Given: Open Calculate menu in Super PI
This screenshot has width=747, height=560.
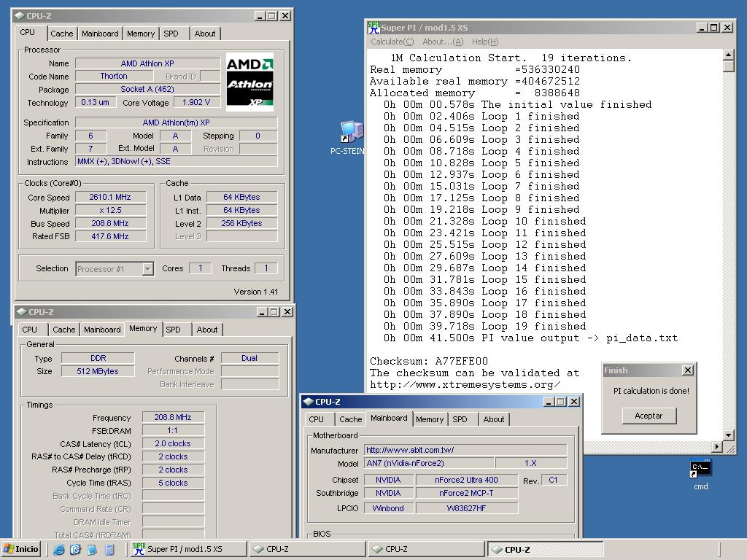Looking at the screenshot, I should (392, 42).
